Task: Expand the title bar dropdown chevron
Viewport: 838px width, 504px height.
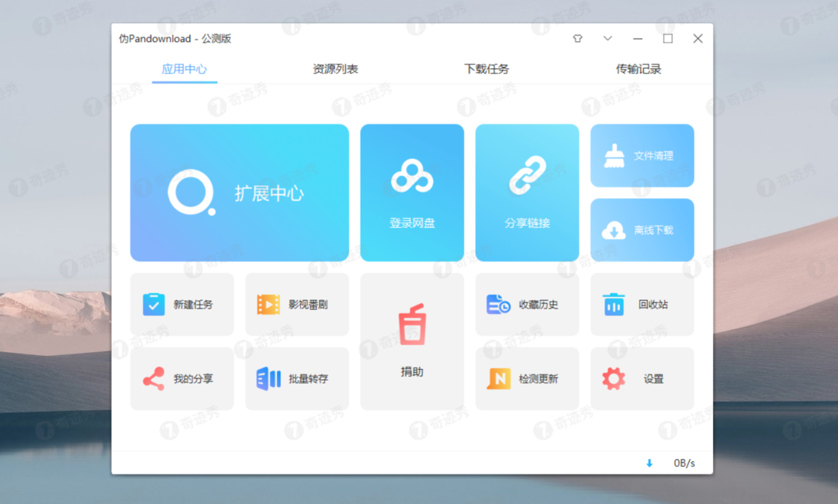Action: pos(608,39)
